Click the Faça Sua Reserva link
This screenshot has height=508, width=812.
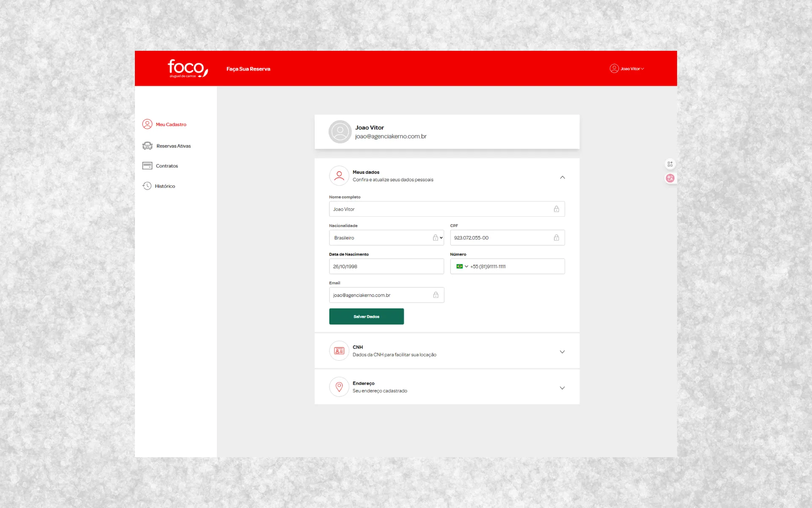(x=248, y=68)
